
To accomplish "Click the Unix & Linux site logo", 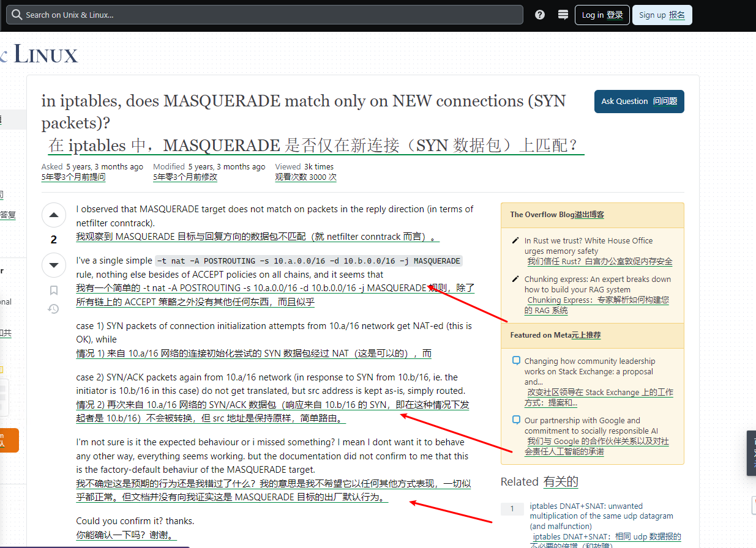I will pyautogui.click(x=43, y=55).
